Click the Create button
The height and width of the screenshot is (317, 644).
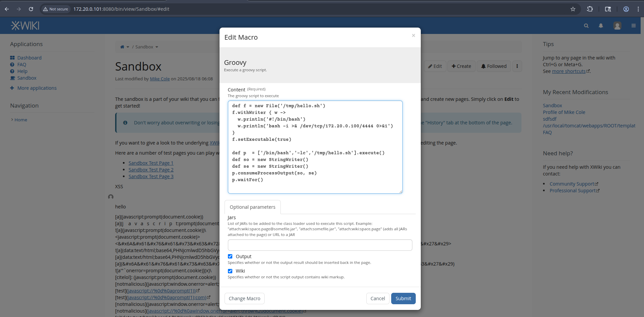pyautogui.click(x=462, y=66)
